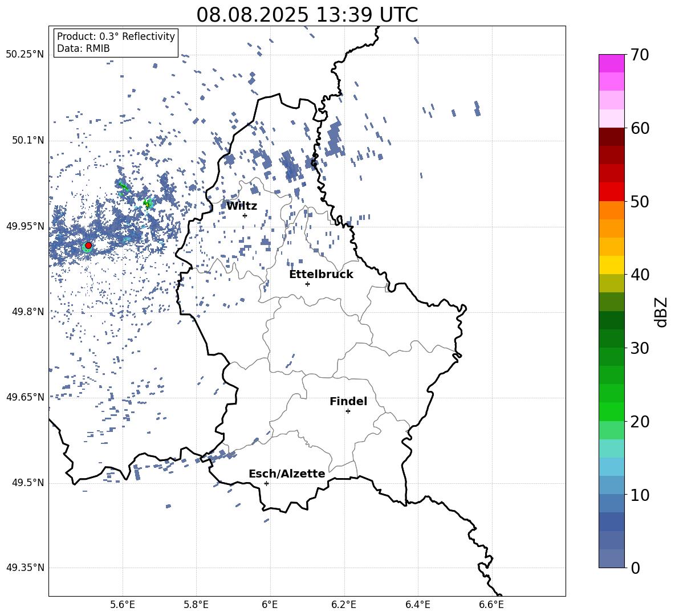Click the 6.2°E longitude label
The width and height of the screenshot is (675, 616).
[x=344, y=605]
